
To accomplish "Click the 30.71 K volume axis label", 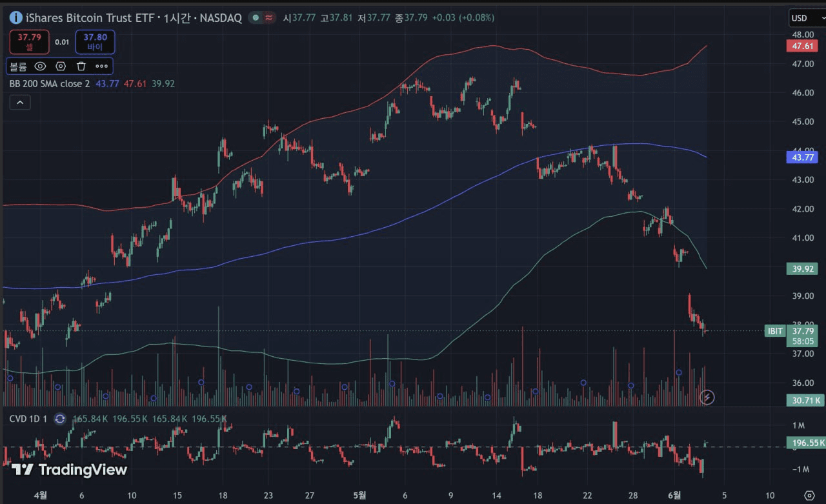I will point(805,400).
